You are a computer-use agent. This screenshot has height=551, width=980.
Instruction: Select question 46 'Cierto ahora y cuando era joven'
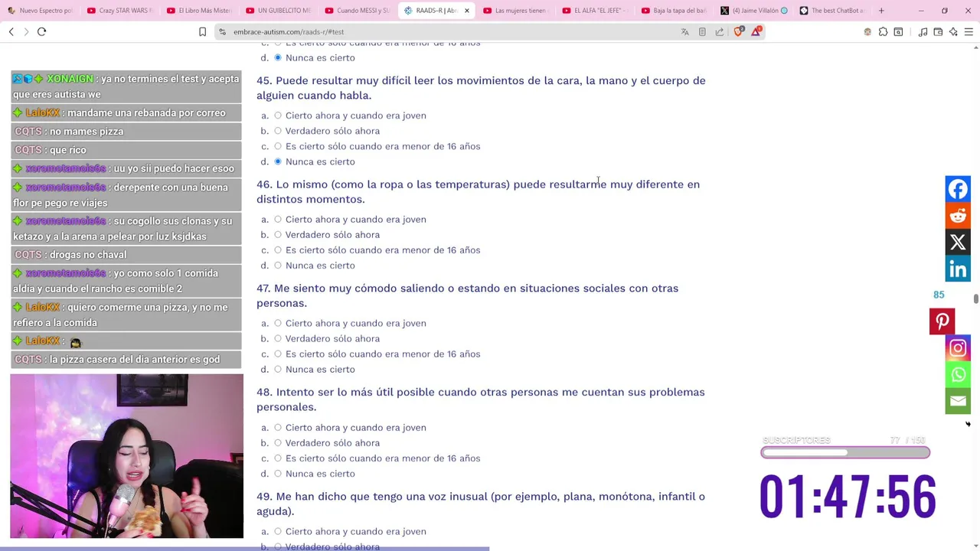(x=278, y=220)
